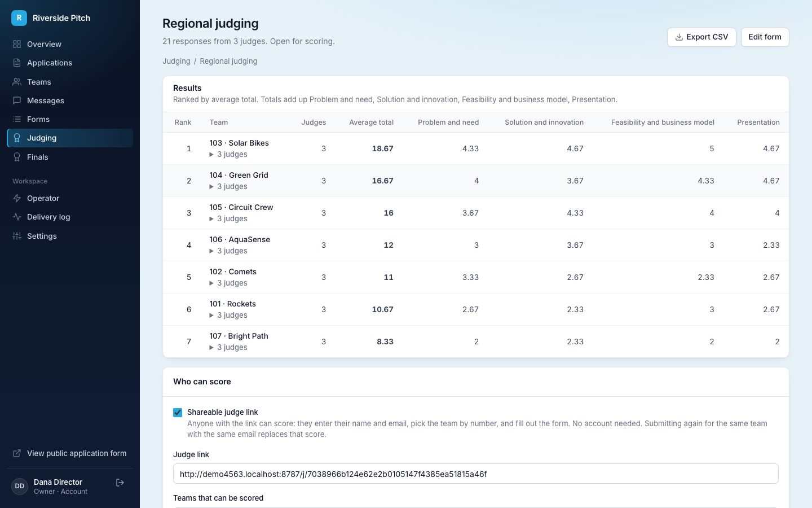This screenshot has height=508, width=812.
Task: Click the Teams people icon
Action: (17, 82)
